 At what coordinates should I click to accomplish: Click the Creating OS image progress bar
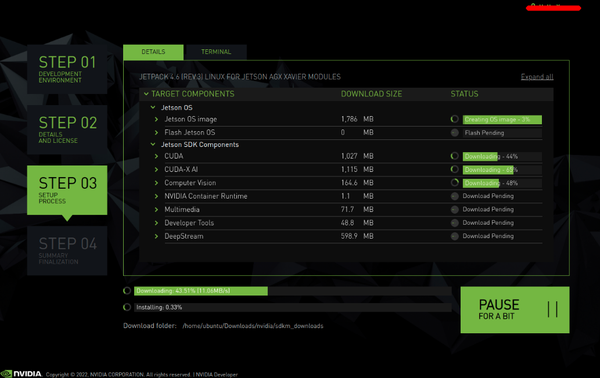pos(502,119)
